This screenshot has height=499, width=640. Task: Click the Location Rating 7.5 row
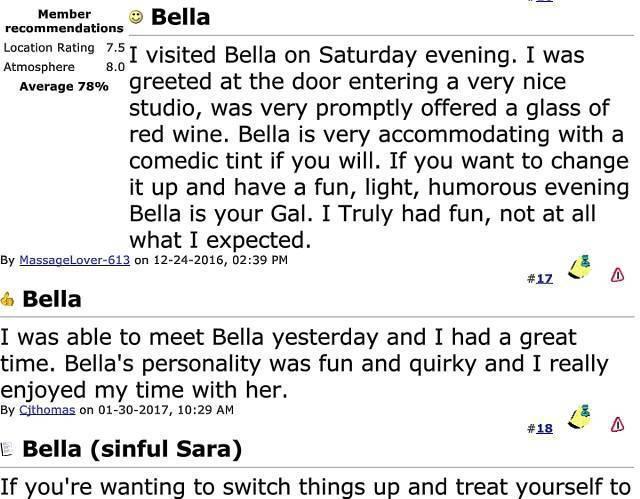63,48
